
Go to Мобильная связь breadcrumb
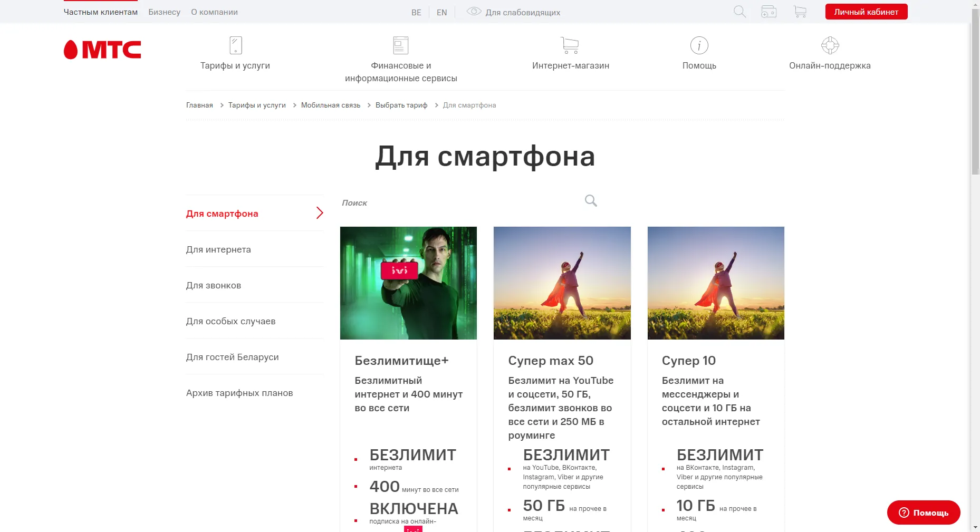pyautogui.click(x=331, y=105)
